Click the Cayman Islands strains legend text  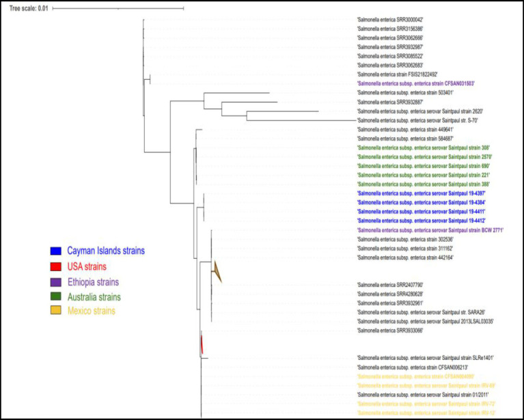coord(106,251)
